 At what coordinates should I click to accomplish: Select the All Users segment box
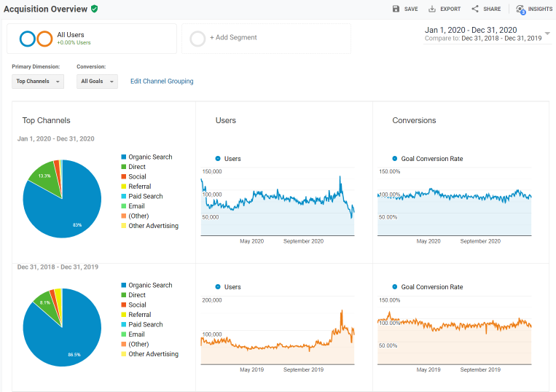[92, 39]
